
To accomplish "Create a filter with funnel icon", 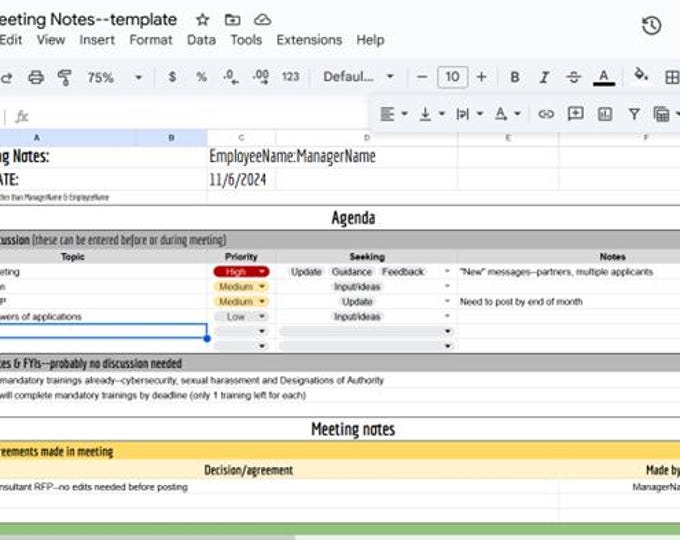I will [x=634, y=114].
